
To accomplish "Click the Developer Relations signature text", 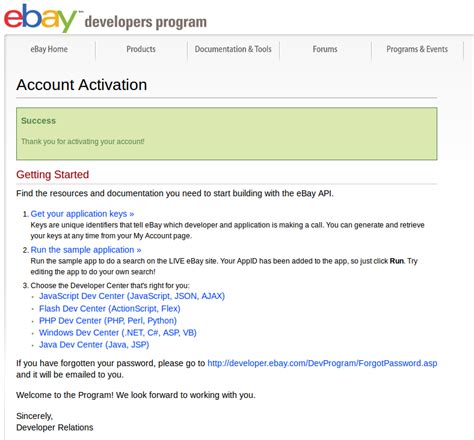I will pos(55,428).
